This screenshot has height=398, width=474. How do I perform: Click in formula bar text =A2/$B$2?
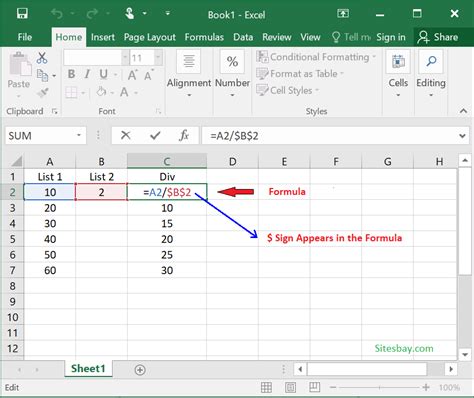234,136
